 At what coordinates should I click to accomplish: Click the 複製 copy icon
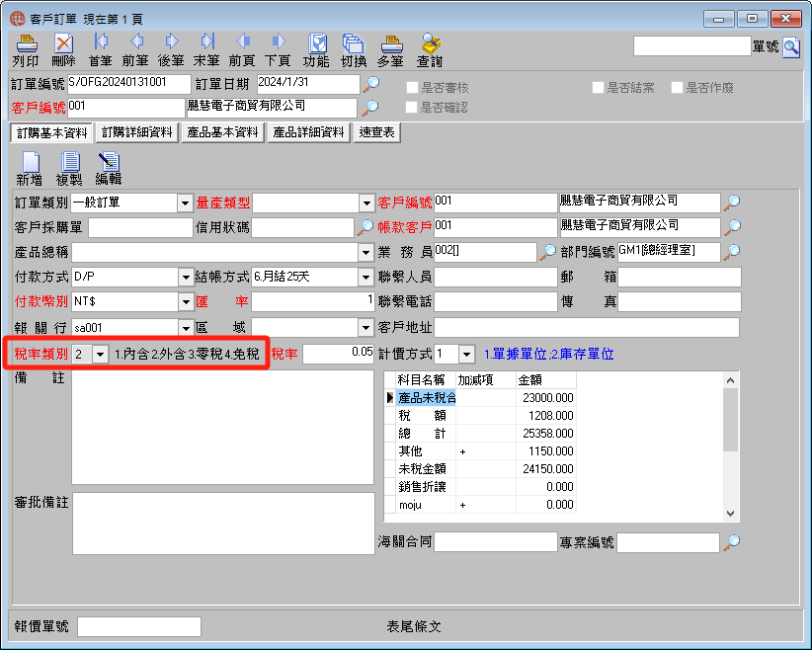tap(69, 169)
